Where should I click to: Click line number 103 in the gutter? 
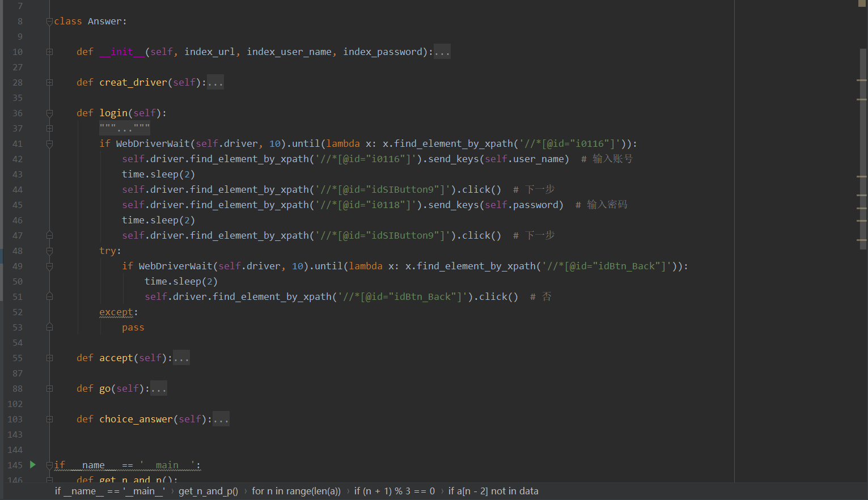(x=15, y=420)
